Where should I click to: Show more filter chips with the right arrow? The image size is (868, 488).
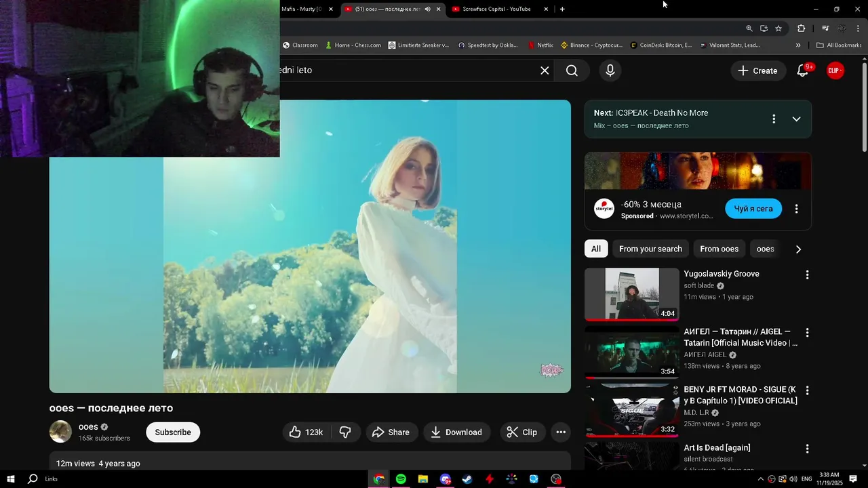point(798,249)
